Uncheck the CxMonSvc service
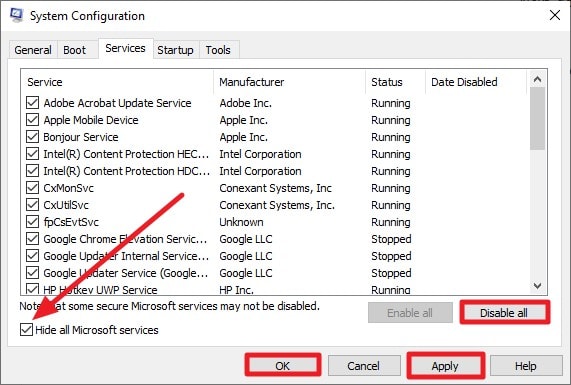 point(32,188)
